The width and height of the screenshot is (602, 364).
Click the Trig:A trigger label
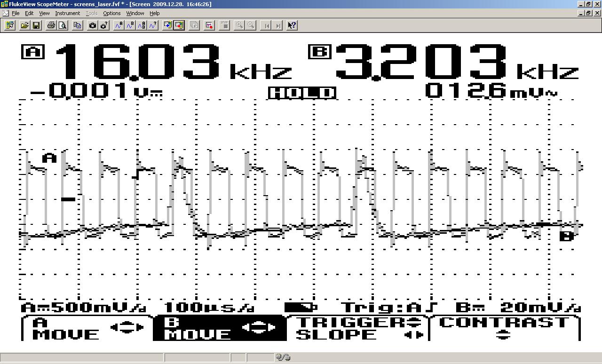click(389, 308)
